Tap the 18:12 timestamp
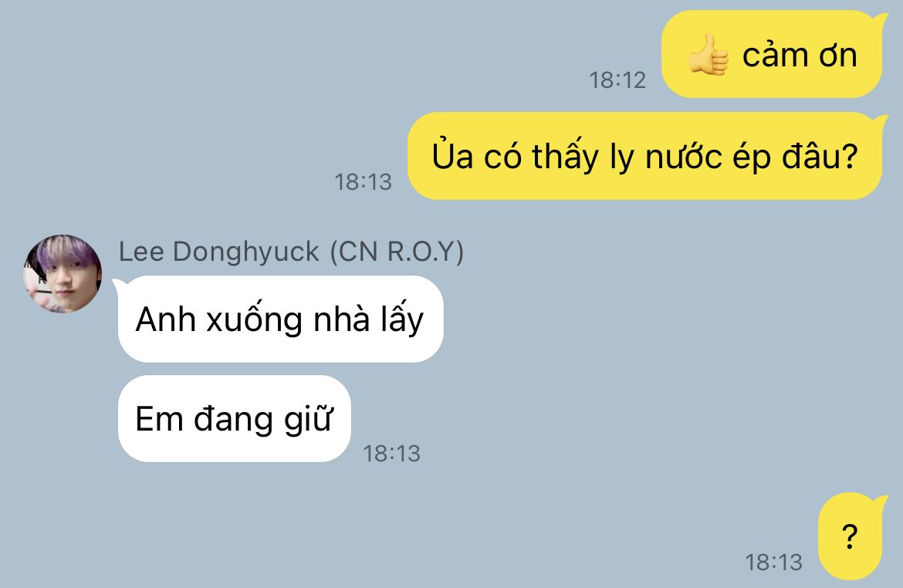 [617, 80]
